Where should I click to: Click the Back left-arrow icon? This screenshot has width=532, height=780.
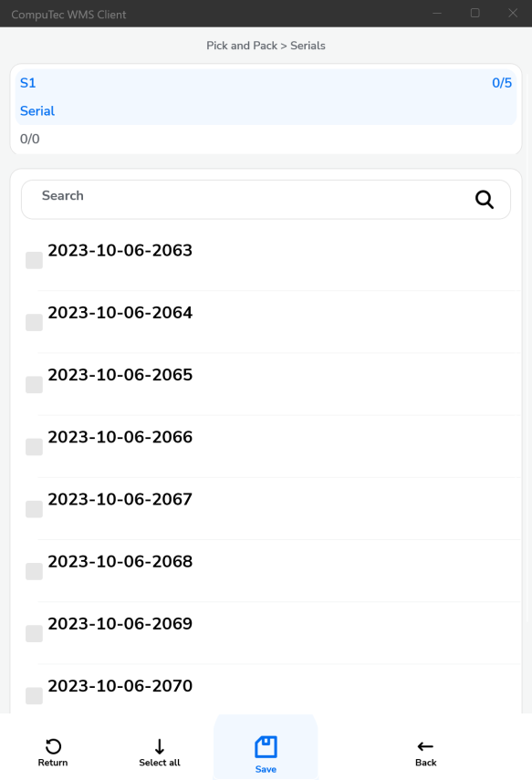coord(425,746)
